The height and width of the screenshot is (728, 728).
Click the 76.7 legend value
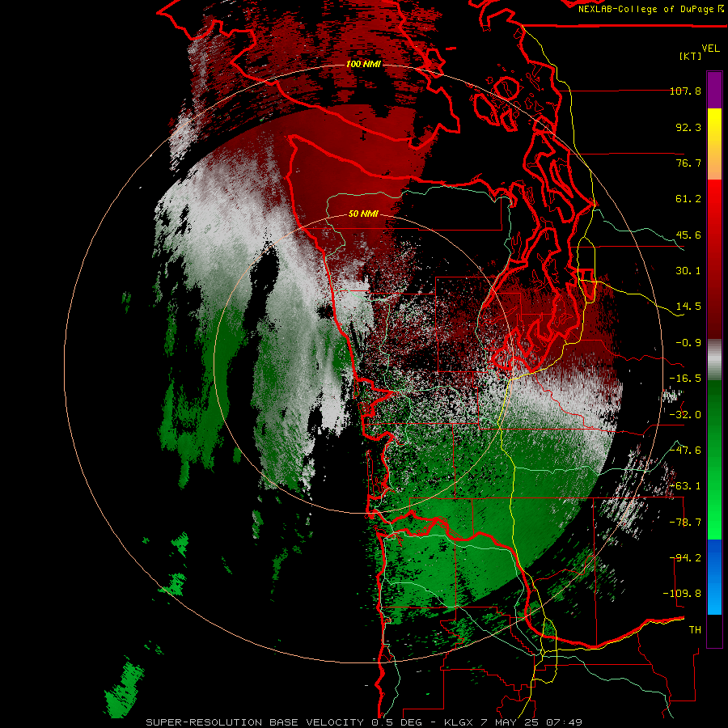coord(688,163)
